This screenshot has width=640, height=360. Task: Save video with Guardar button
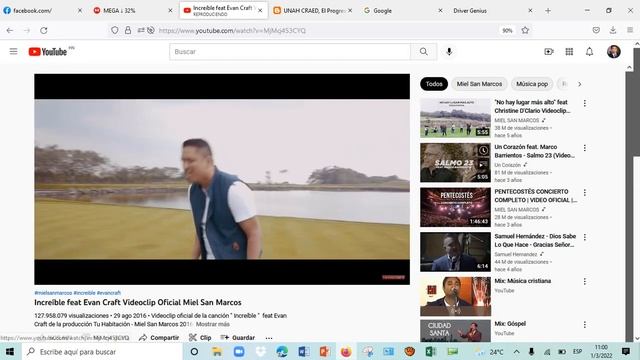pyautogui.click(x=238, y=338)
